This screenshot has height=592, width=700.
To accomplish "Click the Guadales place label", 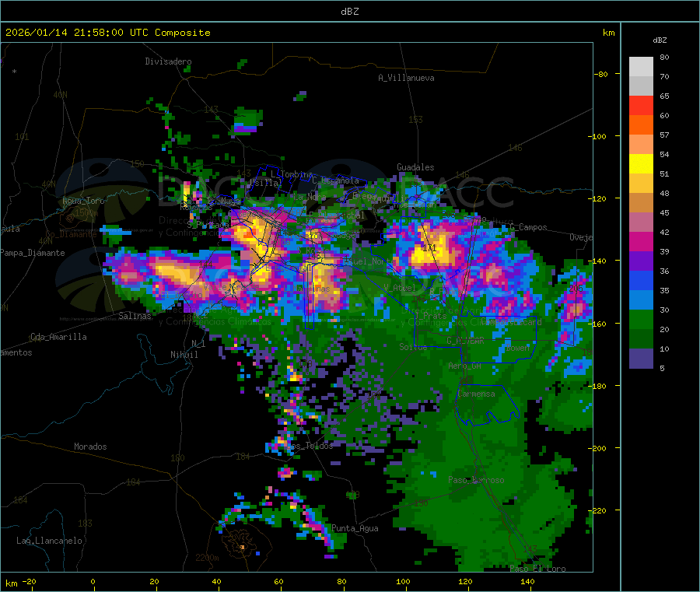I will 415,167.
